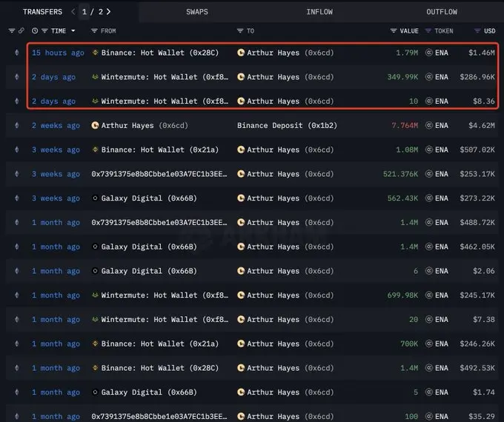Filter by USD column
This screenshot has height=422, width=504.
coord(477,31)
